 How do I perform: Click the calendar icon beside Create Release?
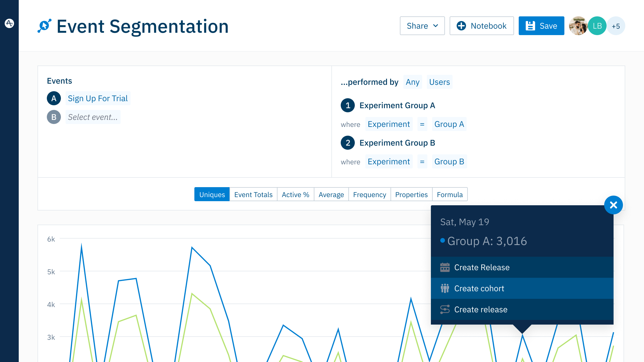[445, 267]
